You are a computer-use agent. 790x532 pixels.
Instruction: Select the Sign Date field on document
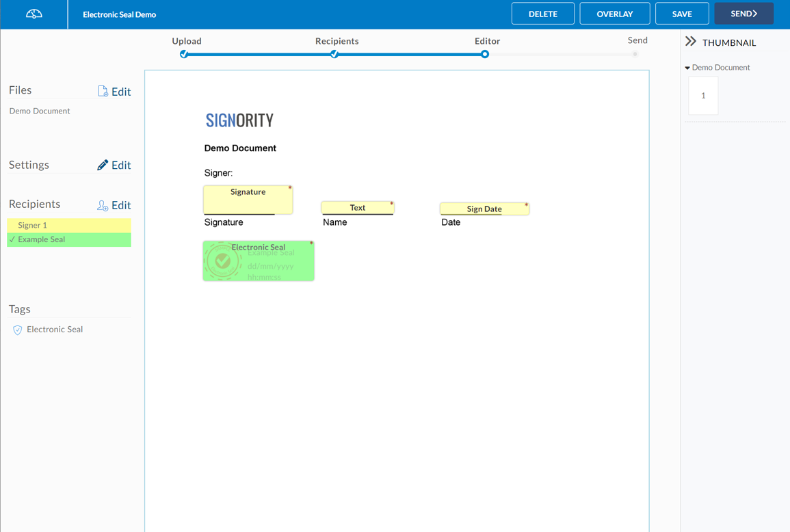[x=484, y=209]
